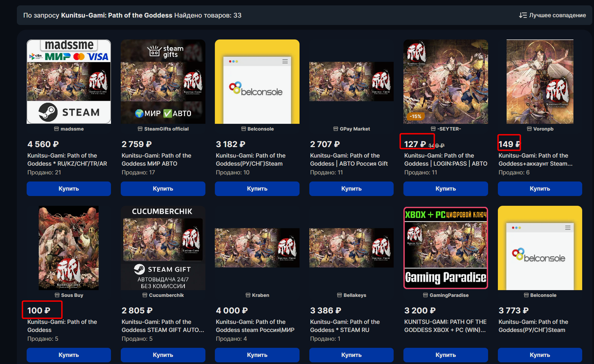
Task: Open the Sous Buy product cover thumbnail
Action: (69, 248)
